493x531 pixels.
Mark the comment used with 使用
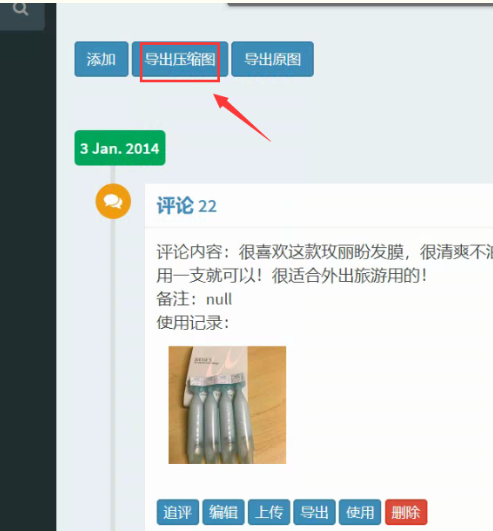[x=360, y=512]
